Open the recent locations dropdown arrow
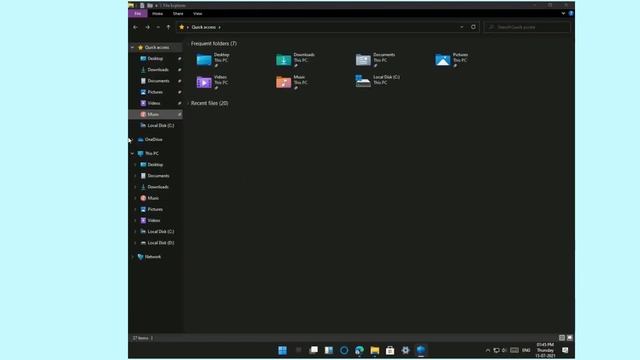The width and height of the screenshot is (640, 360). tap(158, 27)
